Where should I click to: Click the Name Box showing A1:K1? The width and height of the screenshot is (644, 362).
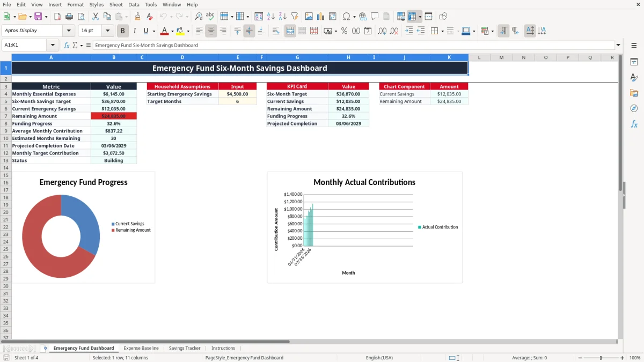point(25,45)
